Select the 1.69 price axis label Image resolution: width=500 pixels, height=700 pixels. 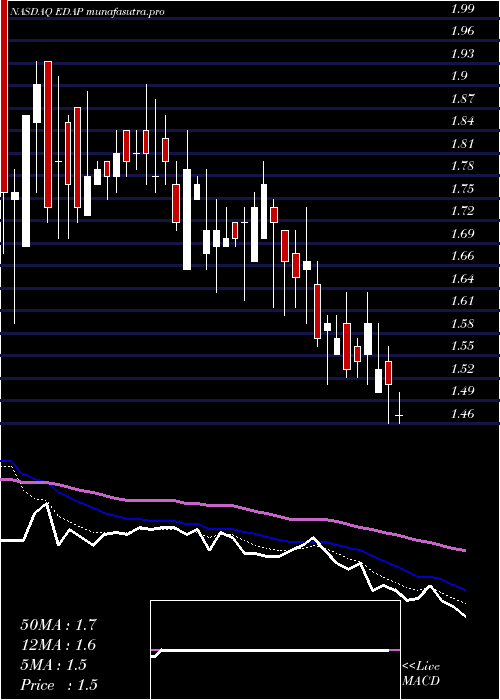click(x=462, y=233)
